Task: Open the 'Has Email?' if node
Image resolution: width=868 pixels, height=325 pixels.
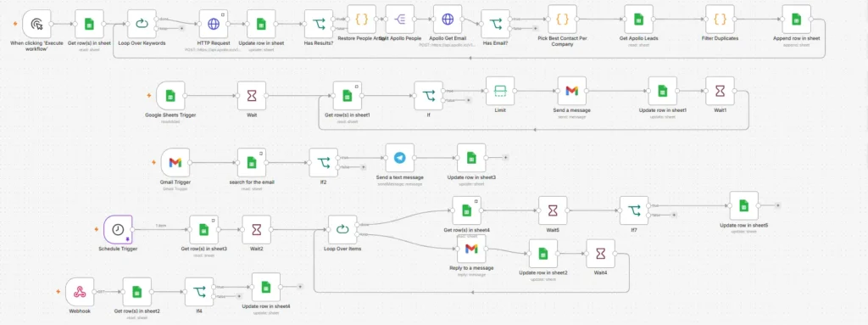Action: tap(495, 24)
